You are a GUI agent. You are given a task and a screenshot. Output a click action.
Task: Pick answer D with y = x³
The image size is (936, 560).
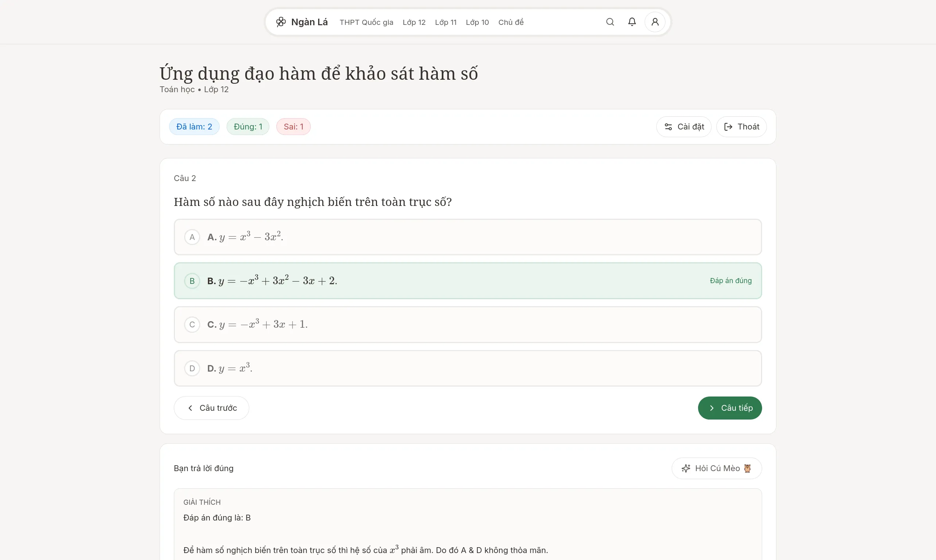tap(192, 368)
